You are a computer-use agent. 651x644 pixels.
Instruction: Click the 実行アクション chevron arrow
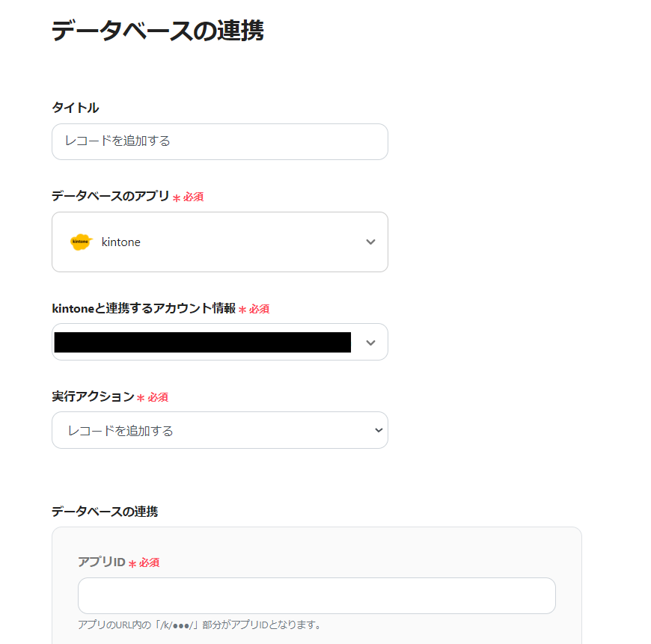pyautogui.click(x=378, y=430)
